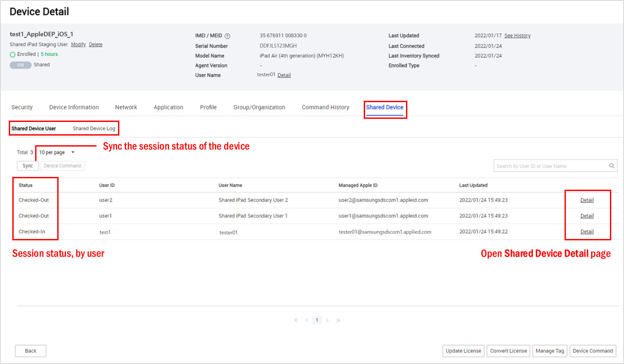Open Detail for user2's session

587,200
